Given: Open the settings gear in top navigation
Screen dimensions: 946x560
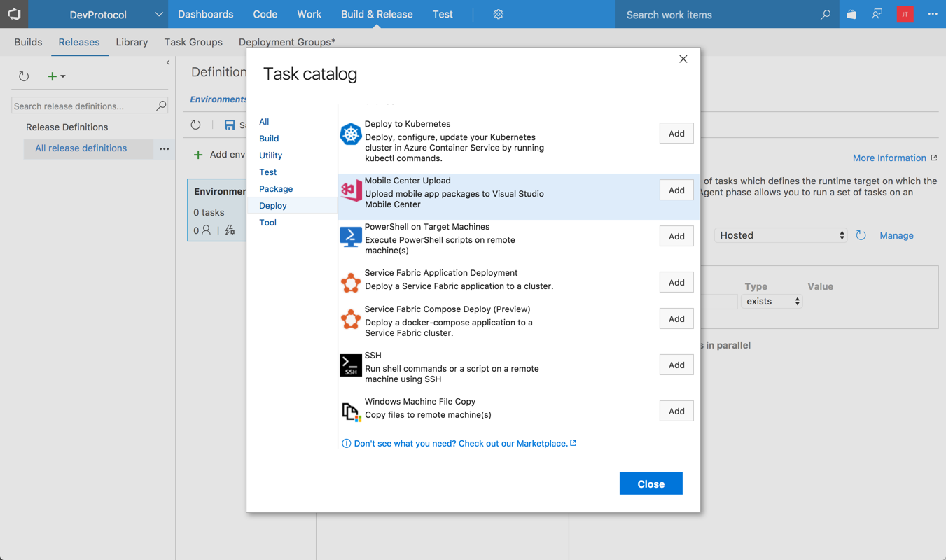Looking at the screenshot, I should click(x=499, y=14).
